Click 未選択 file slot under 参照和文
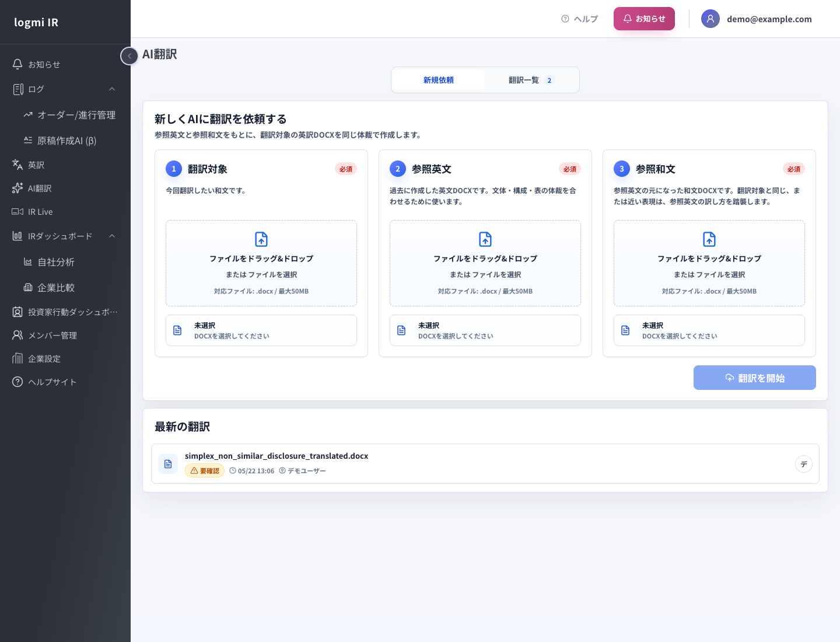Image resolution: width=840 pixels, height=642 pixels. point(709,330)
